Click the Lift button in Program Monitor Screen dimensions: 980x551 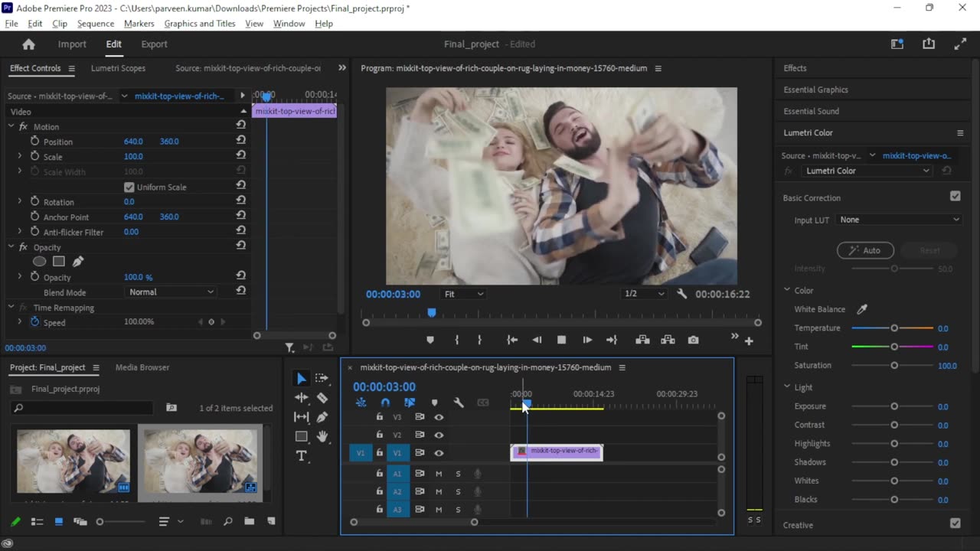click(642, 340)
